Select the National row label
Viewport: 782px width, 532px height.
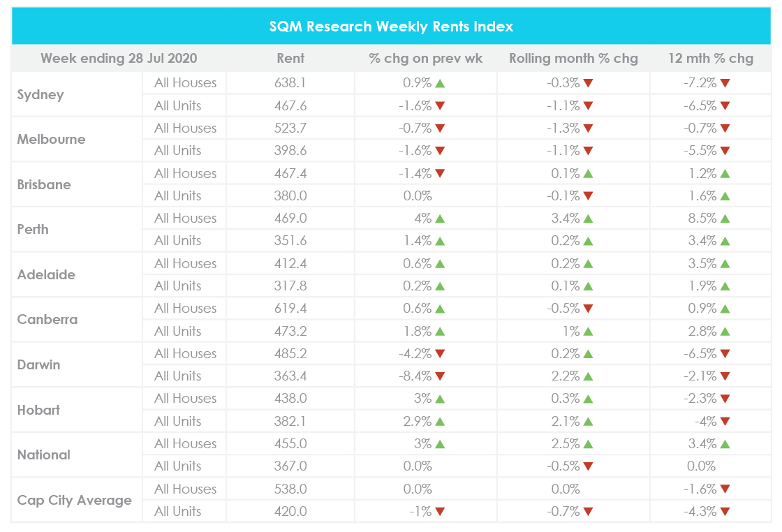44,455
